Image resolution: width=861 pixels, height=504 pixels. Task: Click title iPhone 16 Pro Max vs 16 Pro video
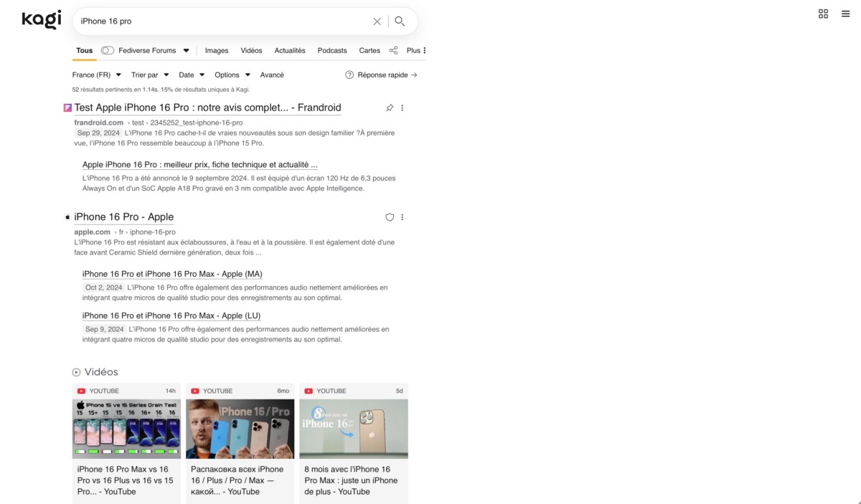click(126, 480)
